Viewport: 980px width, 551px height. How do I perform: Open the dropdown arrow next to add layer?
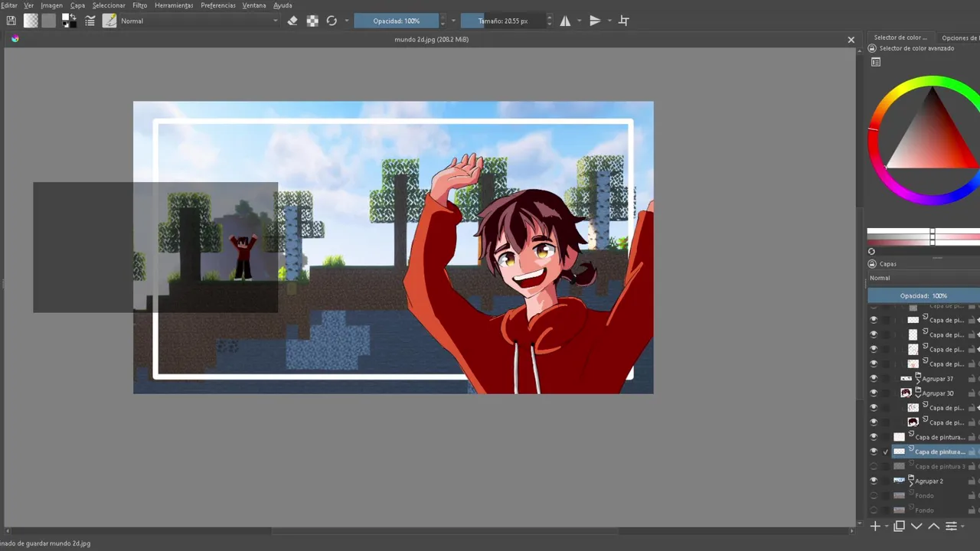(887, 527)
